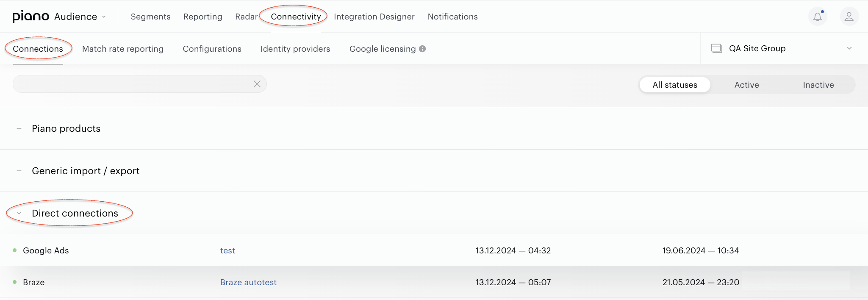Clear the search field with X icon
This screenshot has height=300, width=868.
257,84
